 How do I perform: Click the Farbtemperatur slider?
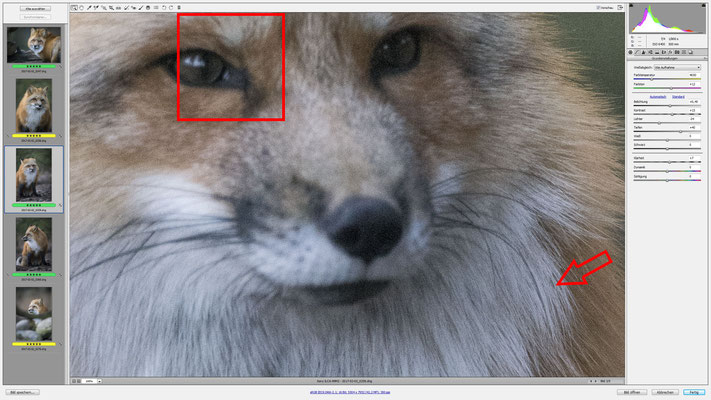(x=667, y=79)
